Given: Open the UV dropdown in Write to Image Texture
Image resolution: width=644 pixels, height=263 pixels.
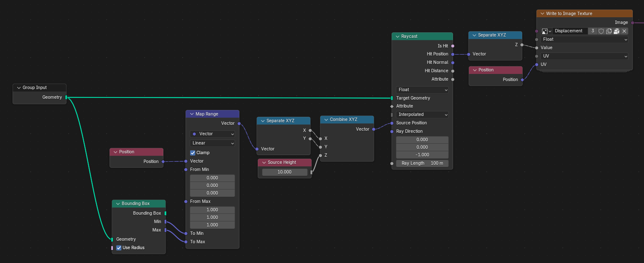Looking at the screenshot, I should coord(584,56).
